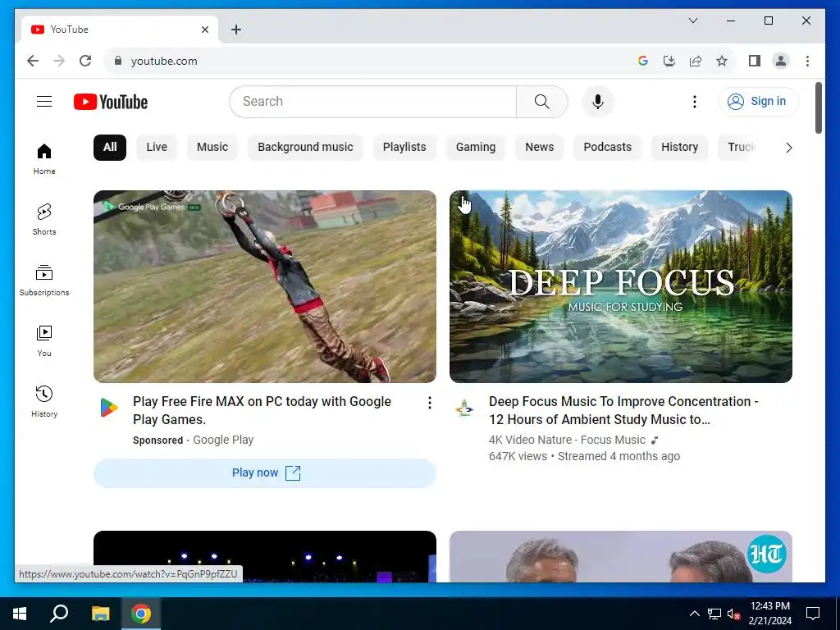840x630 pixels.
Task: Open Chrome three-dot menu
Action: [x=807, y=61]
